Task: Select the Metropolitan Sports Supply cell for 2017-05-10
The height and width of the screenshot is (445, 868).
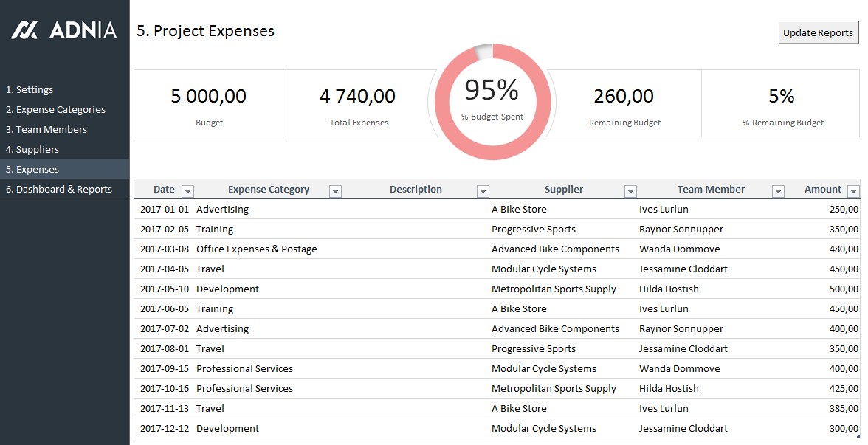Action: pyautogui.click(x=554, y=289)
